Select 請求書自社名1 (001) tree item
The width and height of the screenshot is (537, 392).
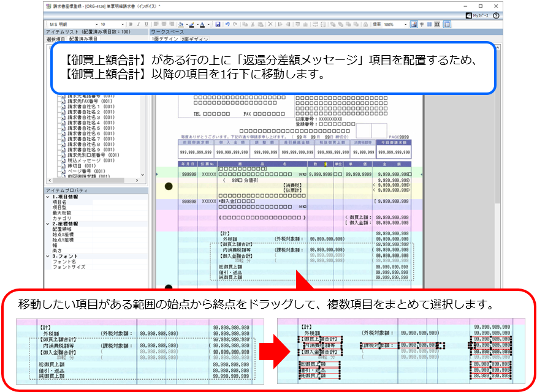click(91, 107)
